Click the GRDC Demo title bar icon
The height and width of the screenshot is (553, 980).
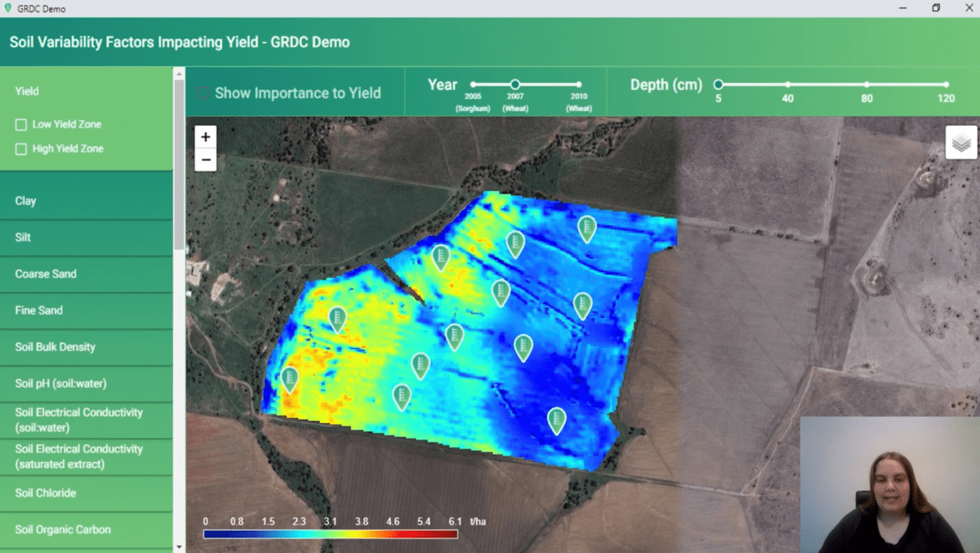9,8
